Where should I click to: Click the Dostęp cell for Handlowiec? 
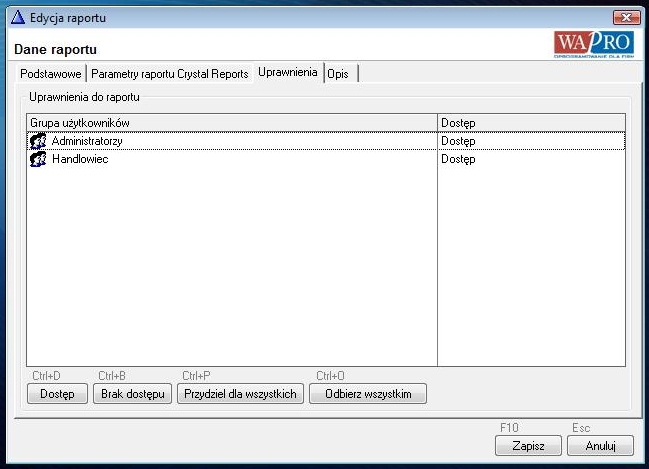458,160
